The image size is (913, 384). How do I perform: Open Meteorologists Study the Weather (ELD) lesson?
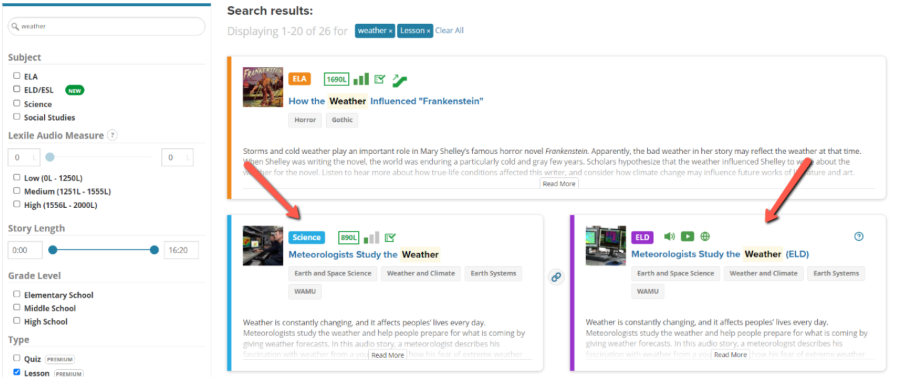[x=720, y=254]
